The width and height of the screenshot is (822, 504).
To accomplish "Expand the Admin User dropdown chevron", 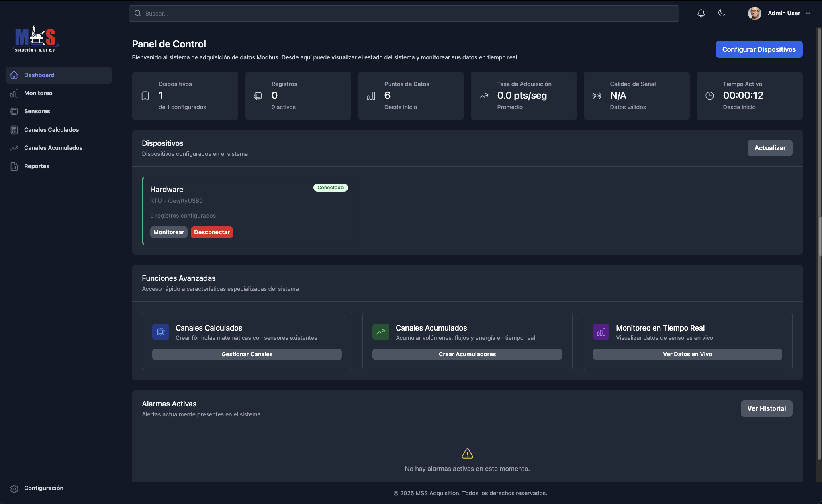I will pyautogui.click(x=808, y=13).
